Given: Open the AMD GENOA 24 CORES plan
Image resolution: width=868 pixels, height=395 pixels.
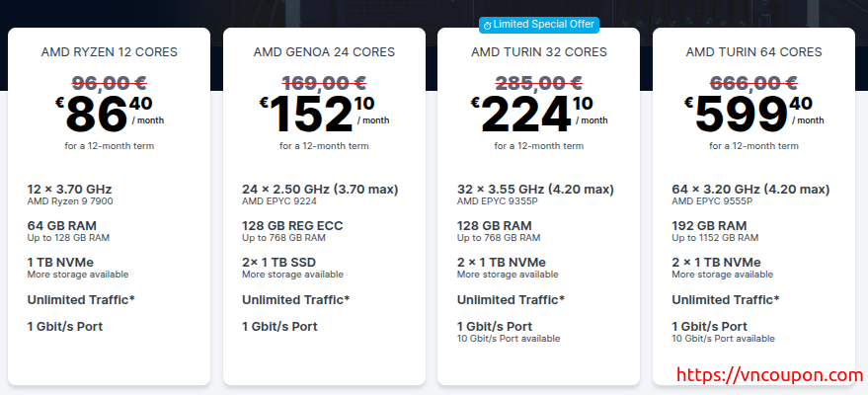Looking at the screenshot, I should 324,52.
